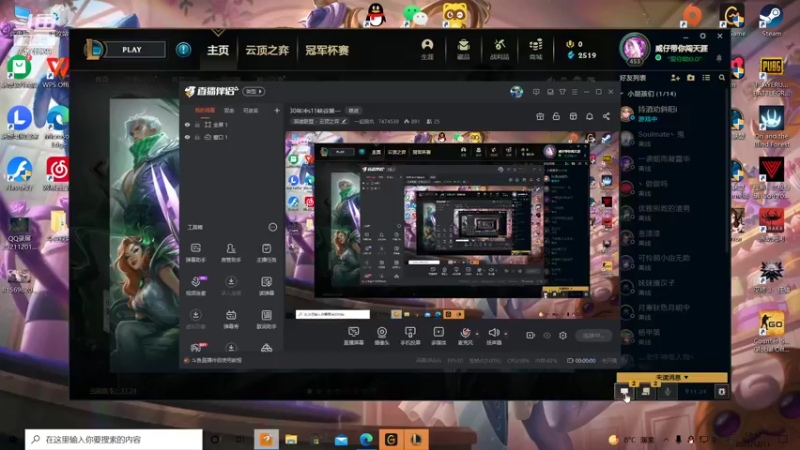Open League client notifications bell icon
800x450 pixels.
point(719,59)
